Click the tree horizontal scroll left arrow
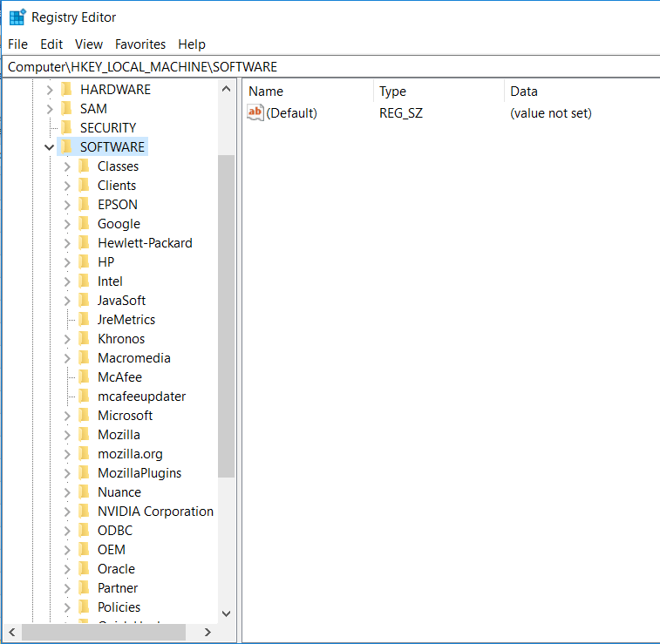 12,632
